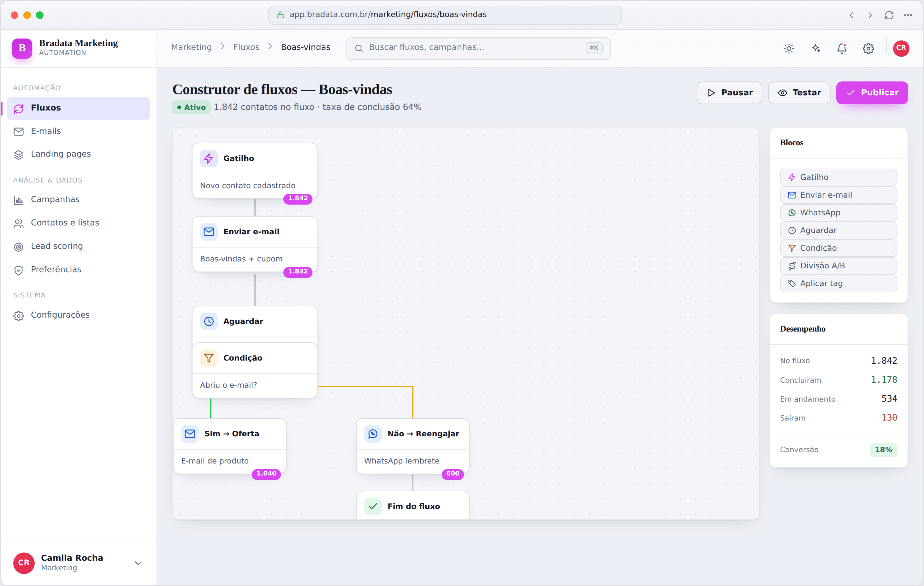Click the lightning icon on the Gatilho node
924x586 pixels.
click(209, 158)
